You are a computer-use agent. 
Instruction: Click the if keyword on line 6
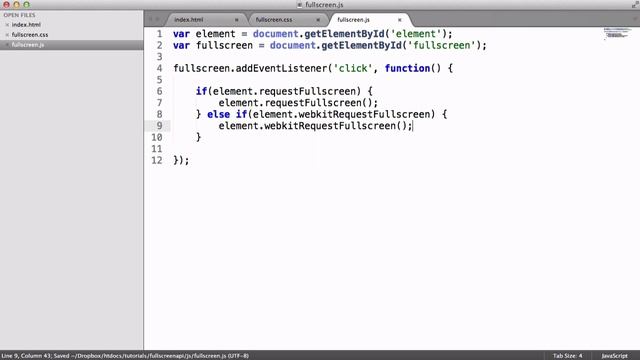tap(201, 91)
